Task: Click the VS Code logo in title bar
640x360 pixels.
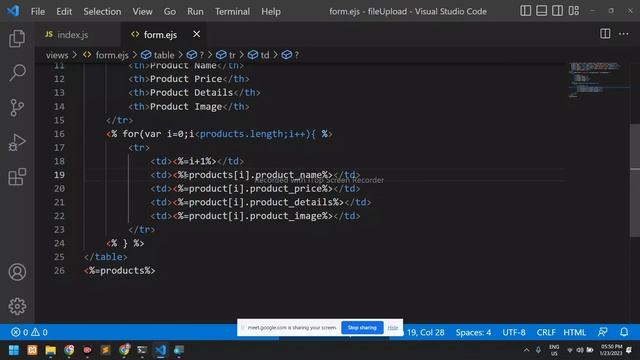Action: coord(13,11)
